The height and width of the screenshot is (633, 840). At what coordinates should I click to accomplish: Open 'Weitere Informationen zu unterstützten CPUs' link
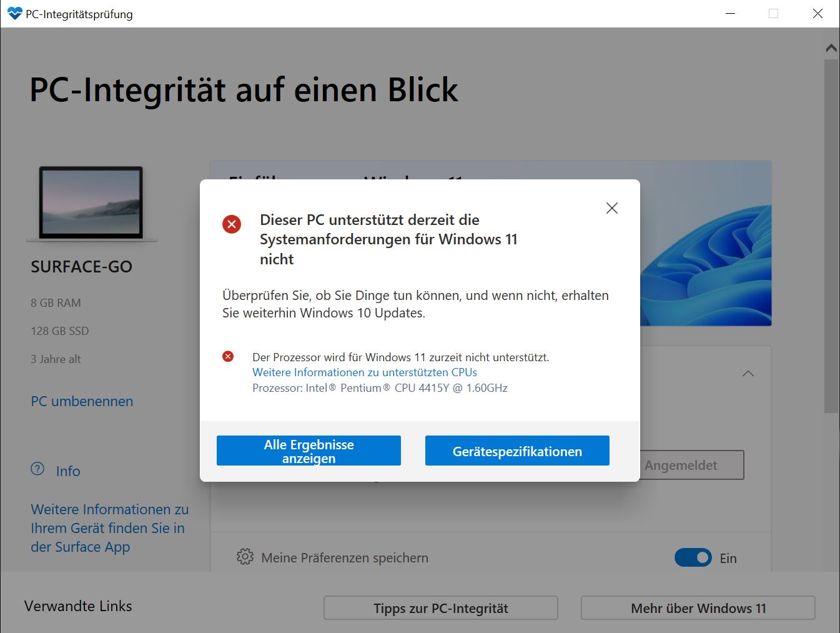(365, 372)
